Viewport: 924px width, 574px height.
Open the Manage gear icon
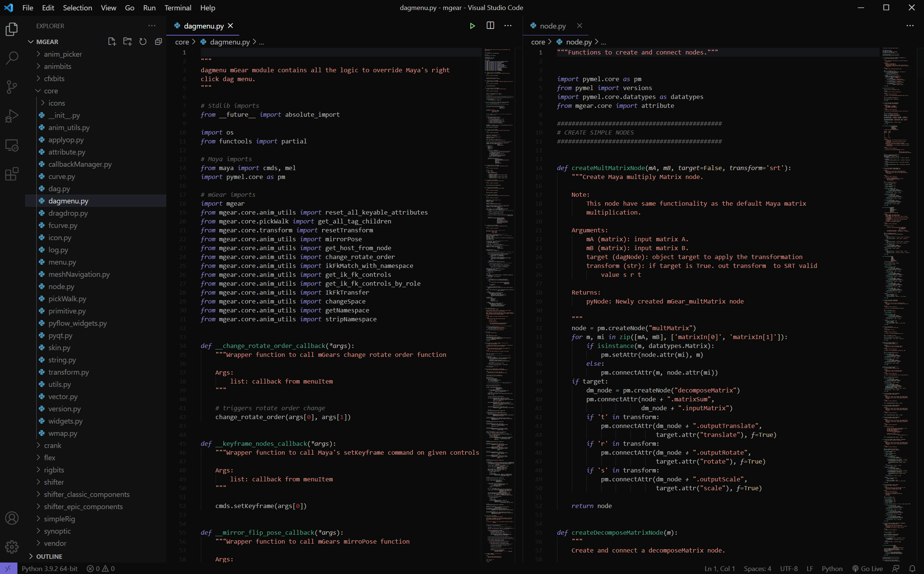point(12,547)
